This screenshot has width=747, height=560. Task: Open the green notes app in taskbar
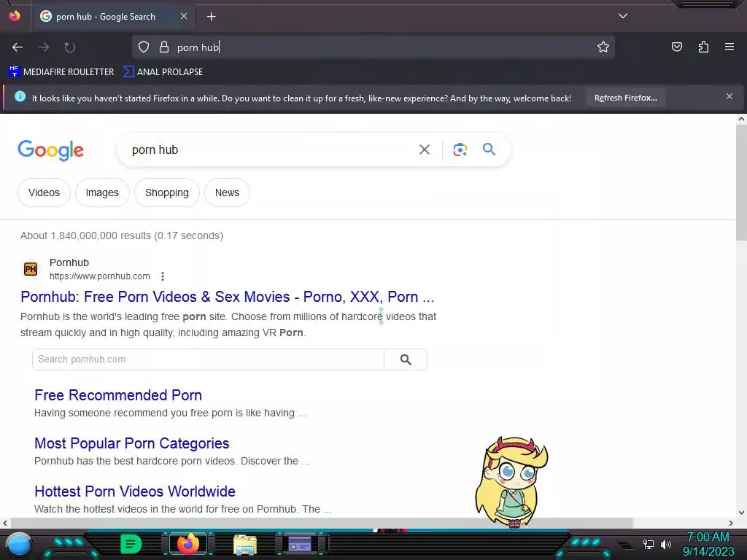131,544
